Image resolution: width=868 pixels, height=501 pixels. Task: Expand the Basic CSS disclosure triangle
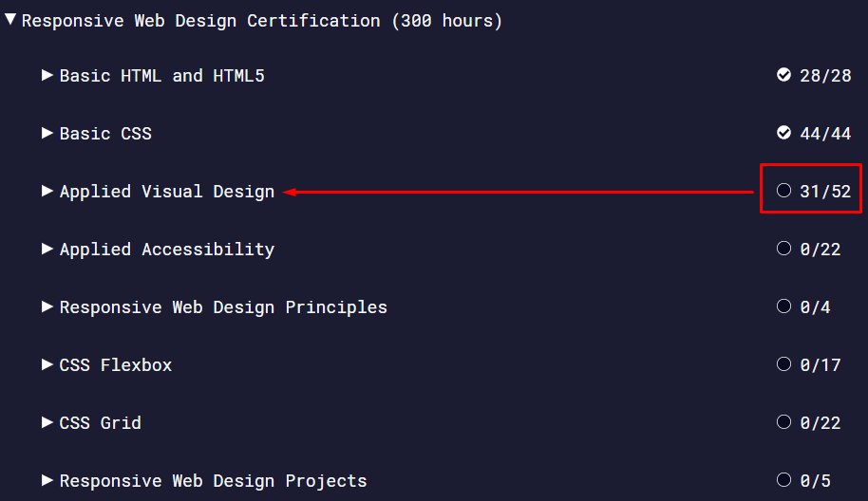(x=47, y=133)
